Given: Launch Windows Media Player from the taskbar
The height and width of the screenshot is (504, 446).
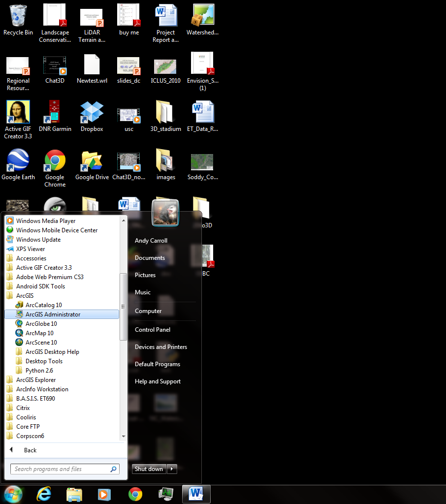Looking at the screenshot, I should coord(104,494).
